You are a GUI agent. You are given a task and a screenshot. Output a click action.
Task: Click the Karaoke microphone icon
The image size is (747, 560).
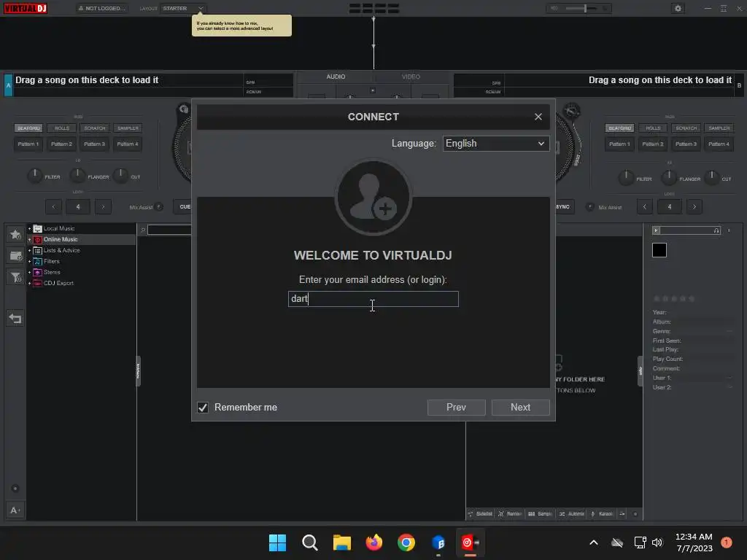click(592, 514)
